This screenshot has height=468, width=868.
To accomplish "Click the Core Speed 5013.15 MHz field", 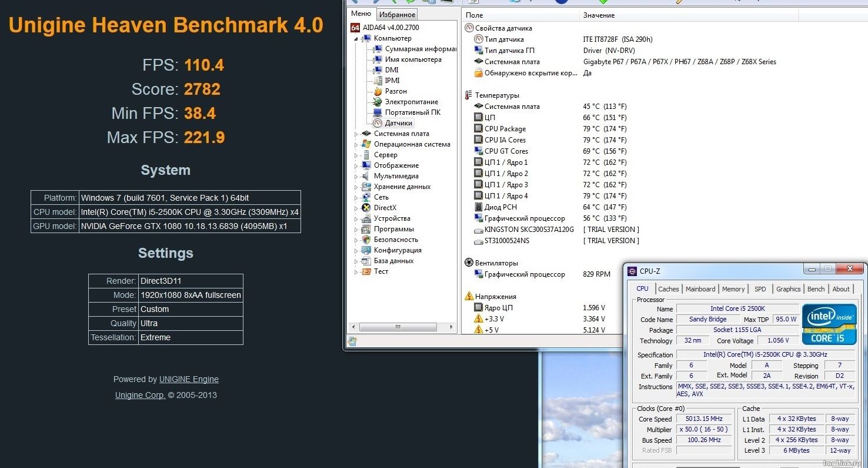I will 704,419.
